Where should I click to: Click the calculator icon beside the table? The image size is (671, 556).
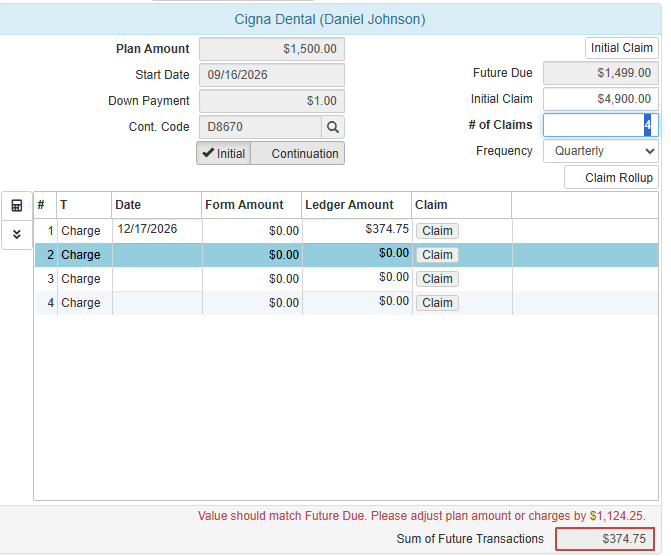(17, 206)
